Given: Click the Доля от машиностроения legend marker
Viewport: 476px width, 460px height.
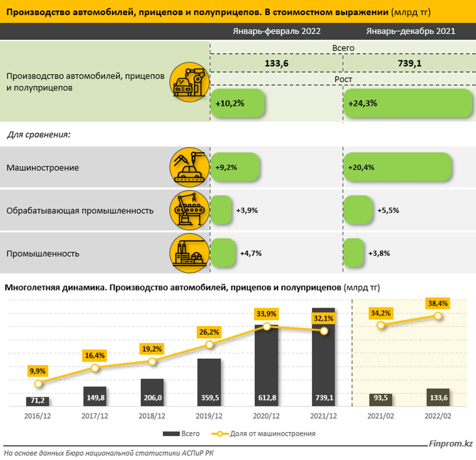Looking at the screenshot, I should point(220,434).
